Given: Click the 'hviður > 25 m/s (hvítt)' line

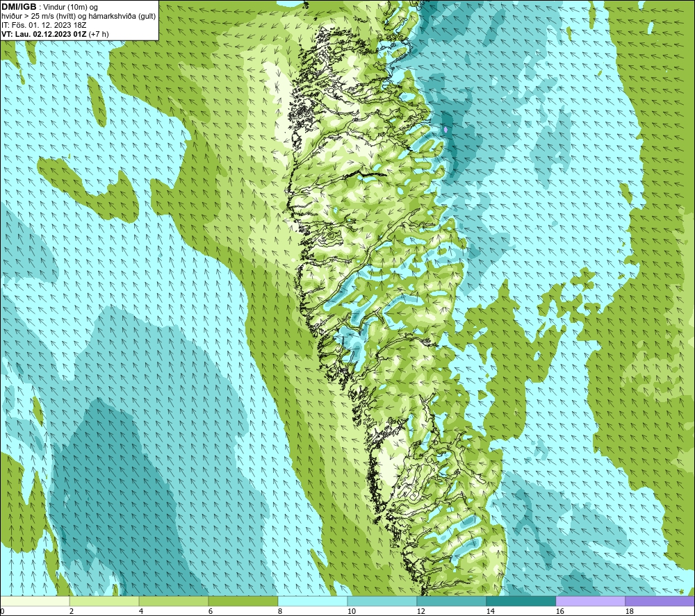Looking at the screenshot, I should (x=79, y=17).
